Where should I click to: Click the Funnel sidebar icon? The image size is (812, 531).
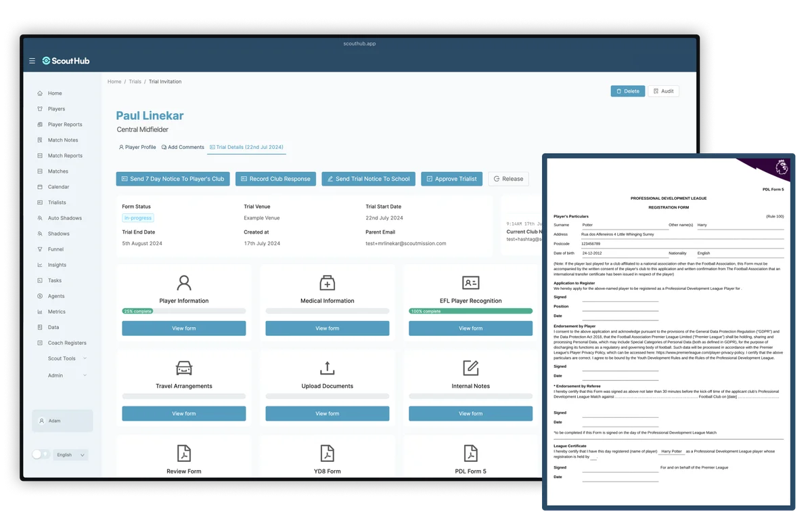[x=40, y=249]
